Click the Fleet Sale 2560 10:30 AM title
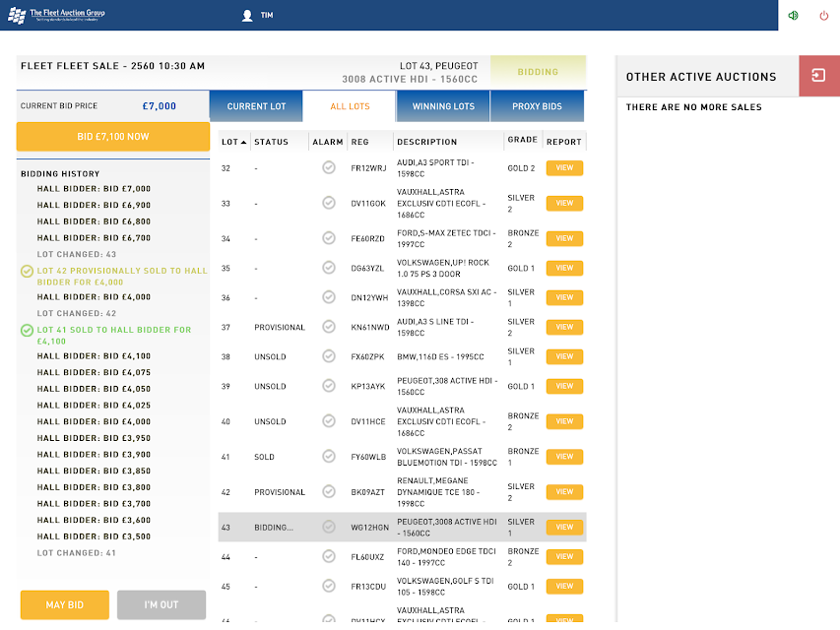The width and height of the screenshot is (840, 630). coord(113,66)
